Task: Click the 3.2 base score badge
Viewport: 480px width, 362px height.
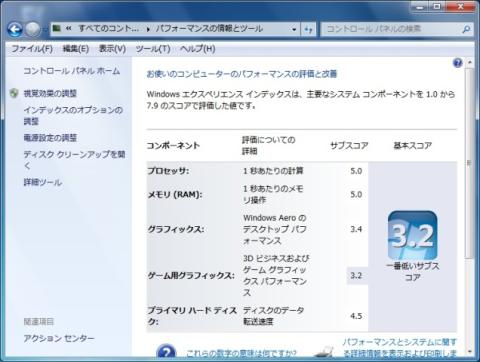Action: point(413,235)
